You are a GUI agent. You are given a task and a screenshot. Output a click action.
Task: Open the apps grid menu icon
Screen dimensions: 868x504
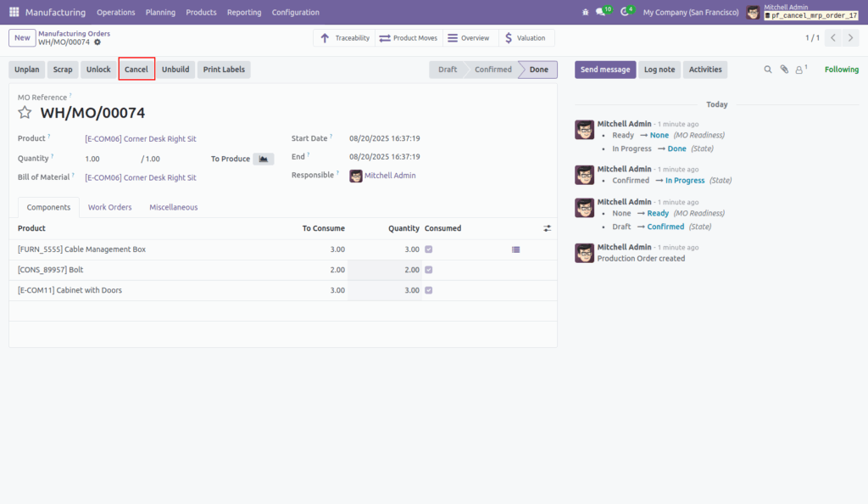pos(13,12)
